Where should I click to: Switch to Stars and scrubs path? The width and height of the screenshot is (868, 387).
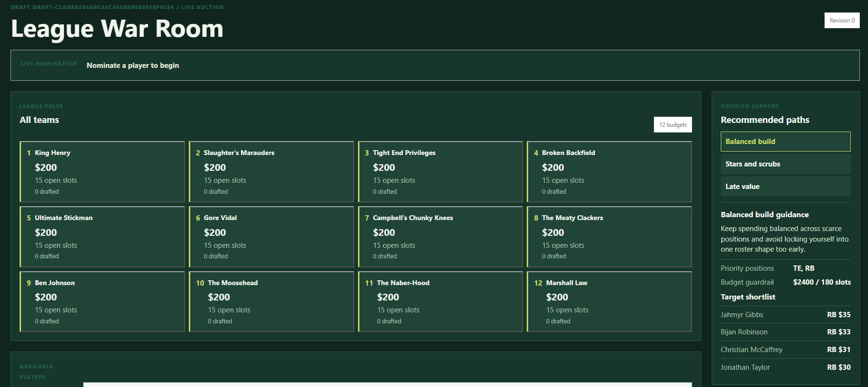(785, 164)
